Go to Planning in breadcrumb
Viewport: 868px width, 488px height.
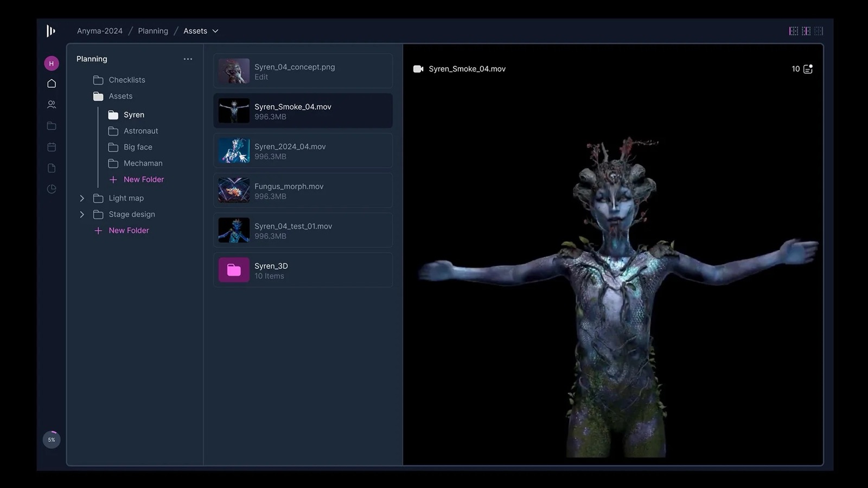point(153,31)
